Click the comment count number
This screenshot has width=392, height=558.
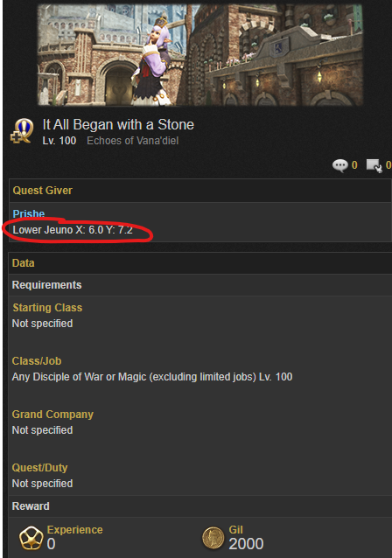point(354,165)
